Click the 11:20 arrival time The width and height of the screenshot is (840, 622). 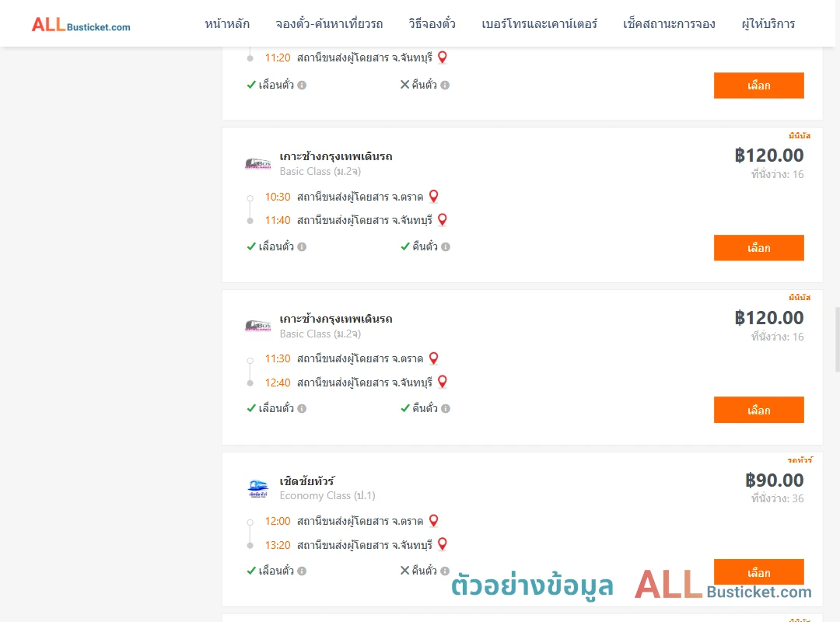pyautogui.click(x=278, y=58)
